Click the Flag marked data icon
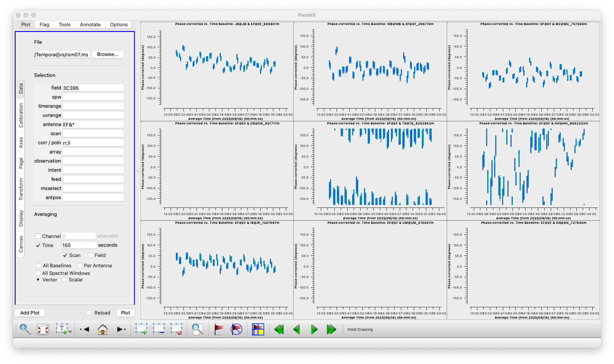 pos(219,329)
